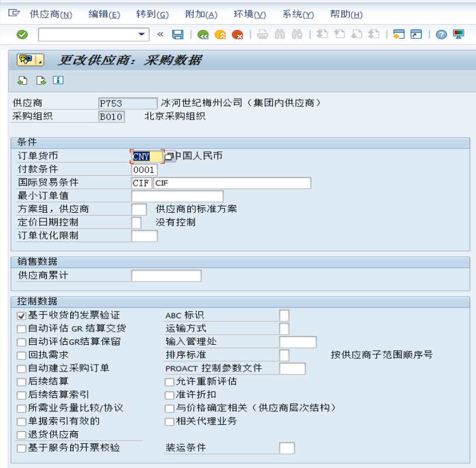Screen dimensions: 476x468
Task: Open the services icon dropdown arrow
Action: coord(40,60)
